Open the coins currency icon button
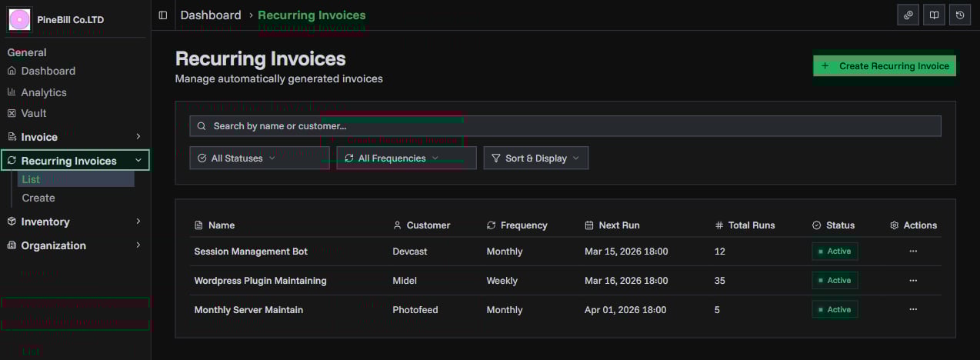This screenshot has height=360, width=980. coord(908,15)
